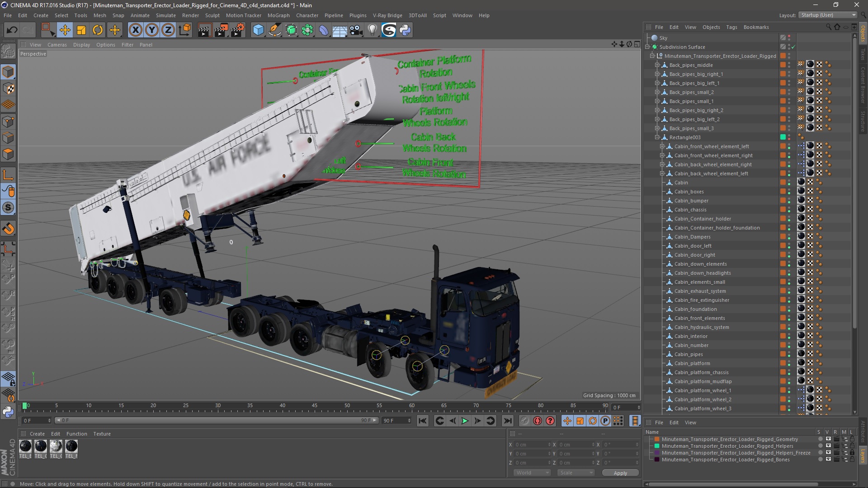Screen dimensions: 868x488
Task: Select the Move tool
Action: click(65, 30)
